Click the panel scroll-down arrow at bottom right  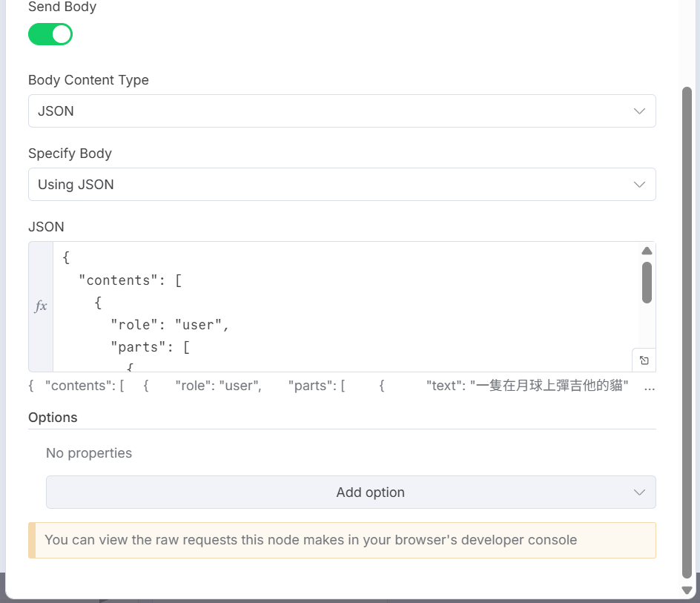(687, 590)
